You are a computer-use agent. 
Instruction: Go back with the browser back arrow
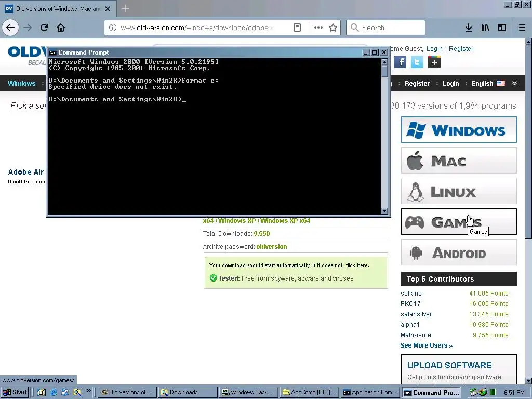(10, 28)
